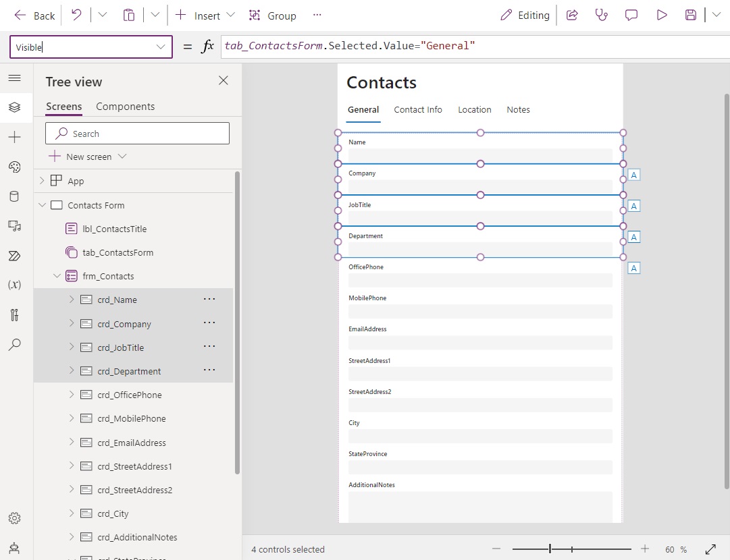Click the Share icon in toolbar
The height and width of the screenshot is (560, 730).
click(572, 16)
